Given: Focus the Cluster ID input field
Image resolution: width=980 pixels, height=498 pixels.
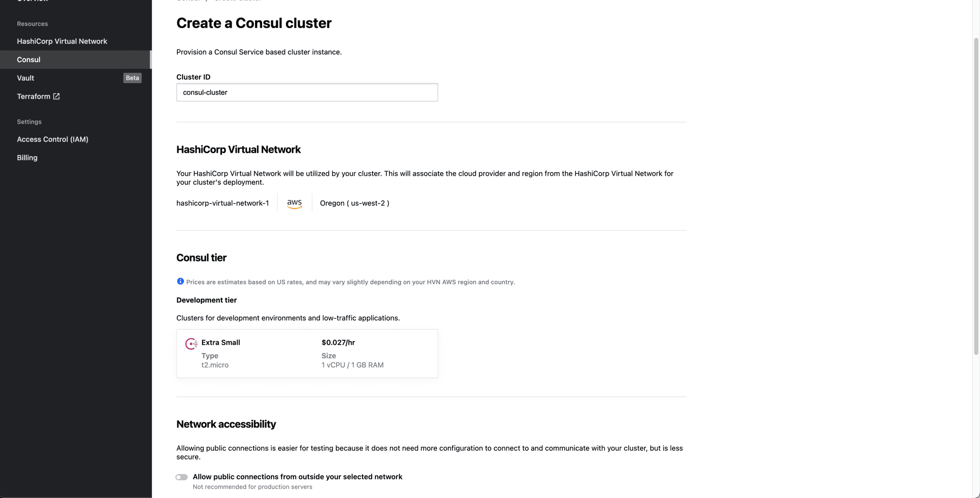Looking at the screenshot, I should 307,92.
